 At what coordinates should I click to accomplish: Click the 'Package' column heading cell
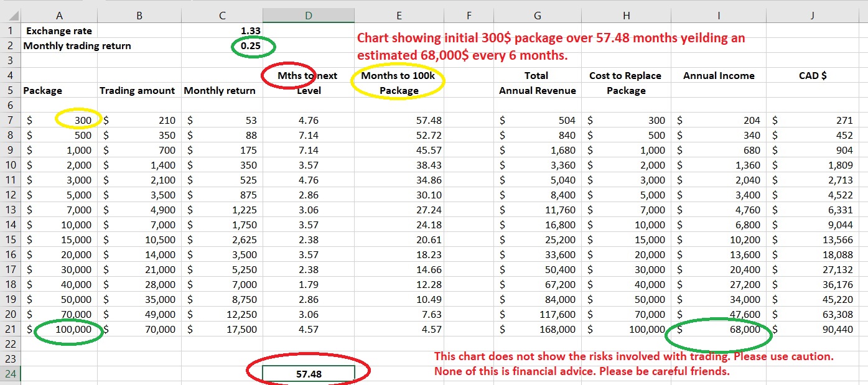point(58,90)
